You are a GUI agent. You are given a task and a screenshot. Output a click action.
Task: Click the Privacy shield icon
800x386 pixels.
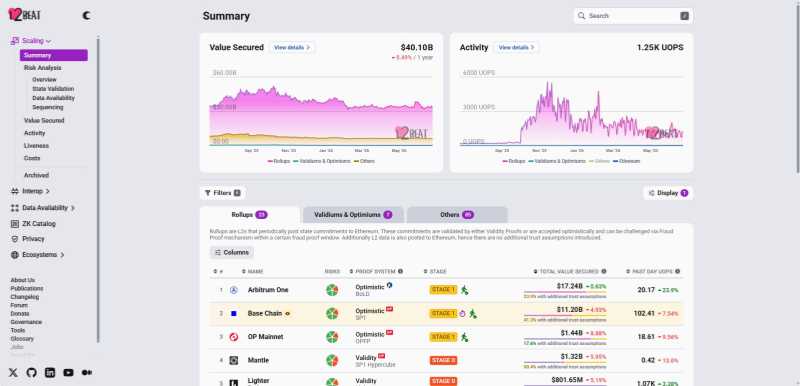coord(15,239)
